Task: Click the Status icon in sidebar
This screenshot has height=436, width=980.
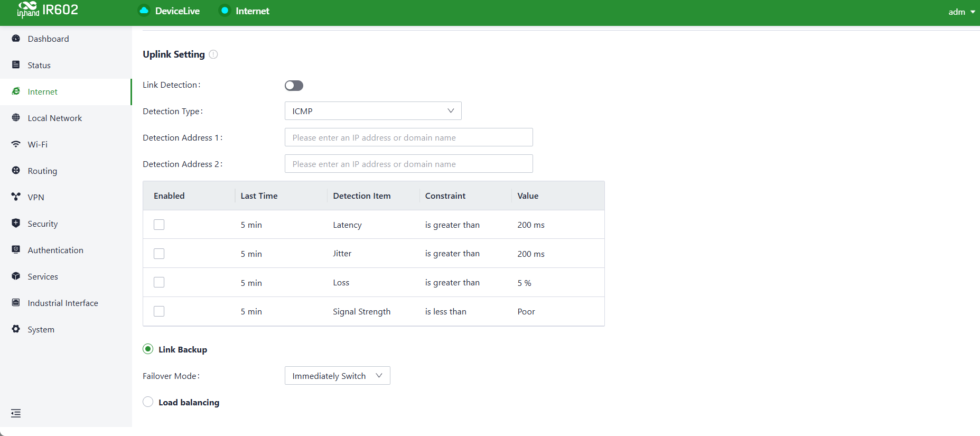Action: point(16,64)
